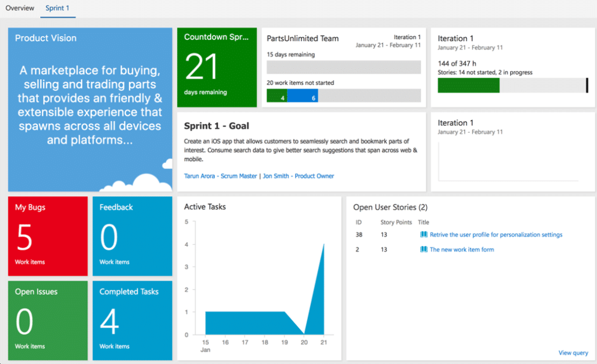Click the View query link
This screenshot has width=597, height=364.
pyautogui.click(x=573, y=353)
